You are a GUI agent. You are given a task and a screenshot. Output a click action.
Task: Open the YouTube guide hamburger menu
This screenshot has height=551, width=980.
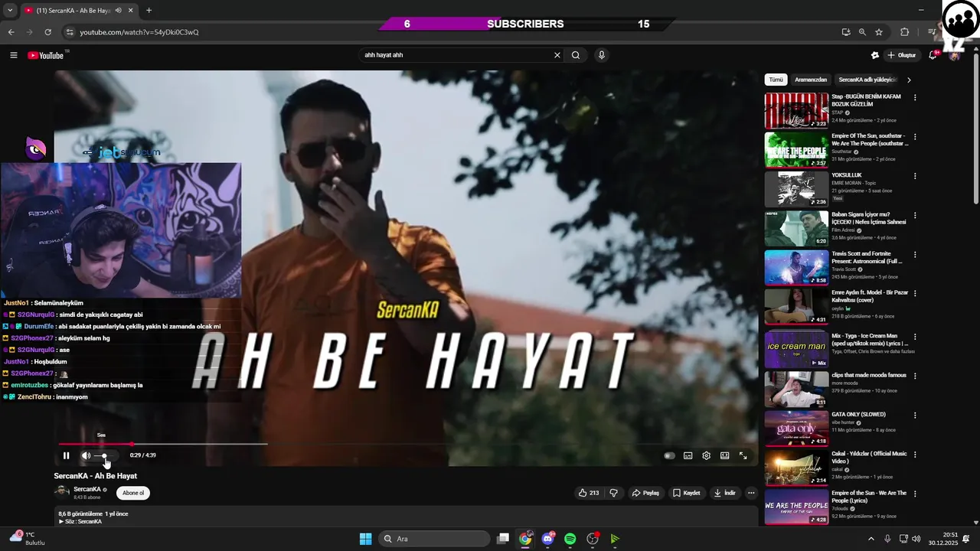coord(13,55)
